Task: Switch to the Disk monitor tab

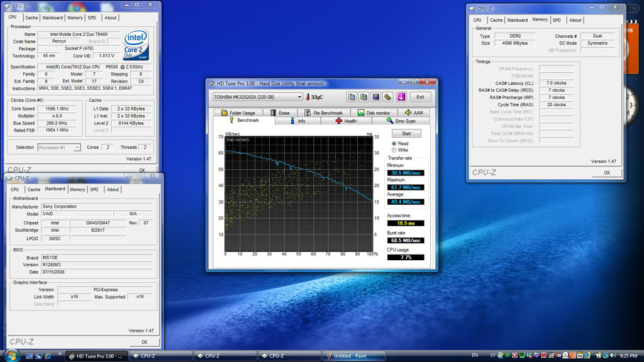Action: 374,113
